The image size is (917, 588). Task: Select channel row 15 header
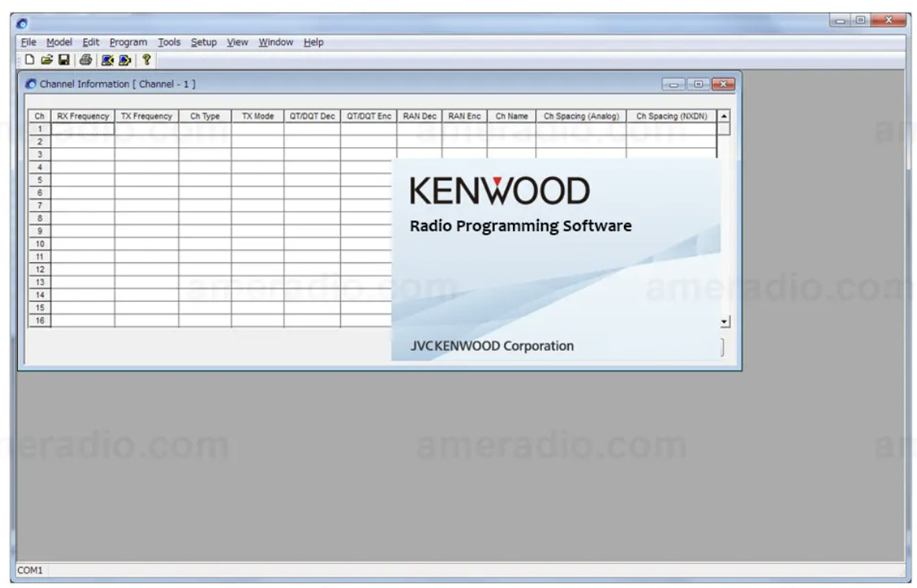(x=39, y=308)
